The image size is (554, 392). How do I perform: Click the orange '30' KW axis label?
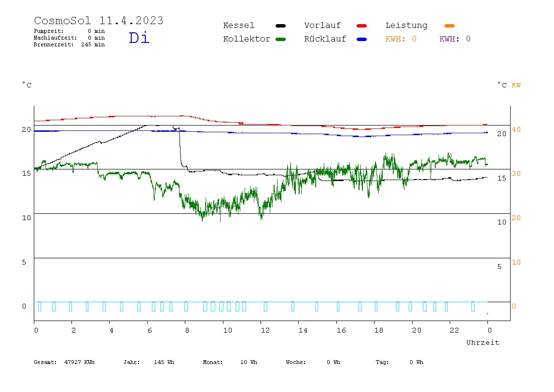(516, 173)
